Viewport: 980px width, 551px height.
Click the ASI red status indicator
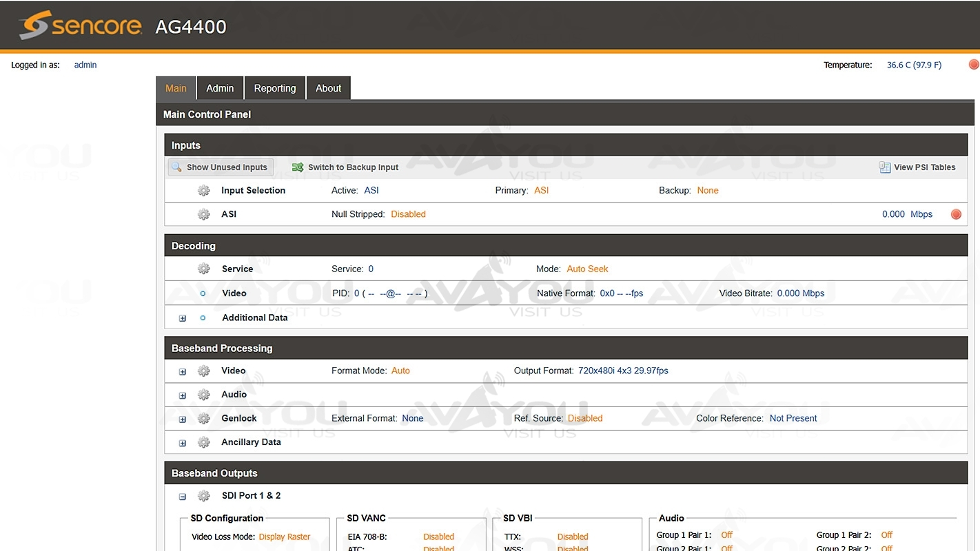pos(956,214)
